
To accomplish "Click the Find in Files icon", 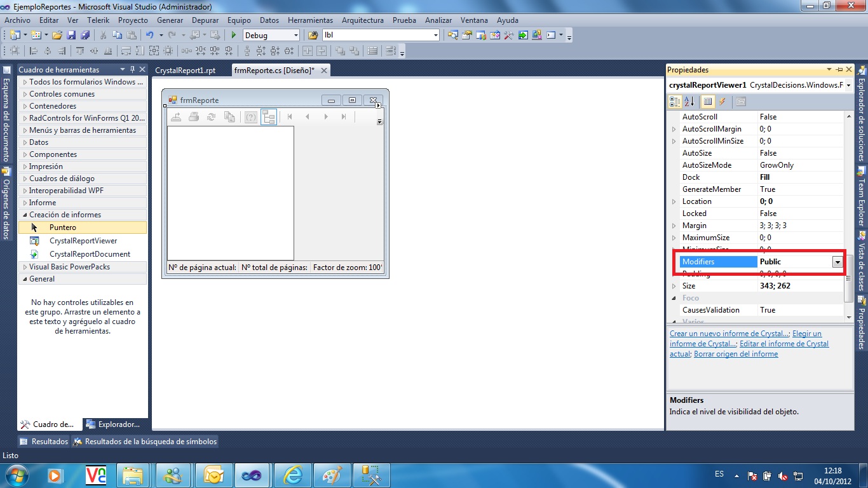I will pyautogui.click(x=313, y=36).
